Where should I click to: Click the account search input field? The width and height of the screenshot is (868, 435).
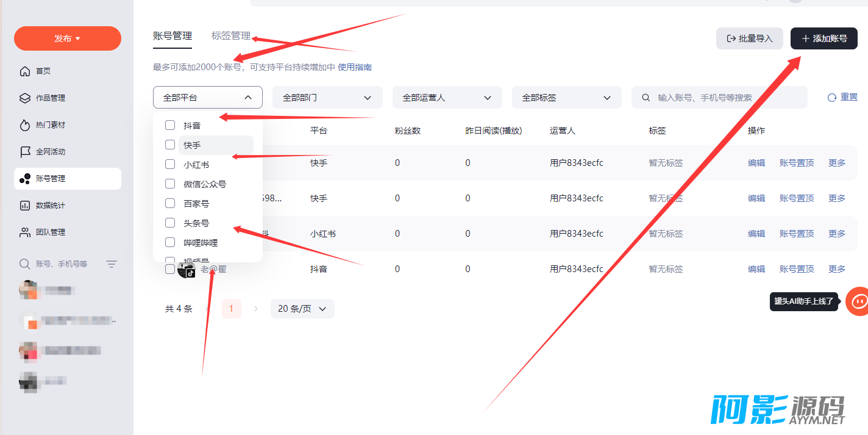click(725, 98)
